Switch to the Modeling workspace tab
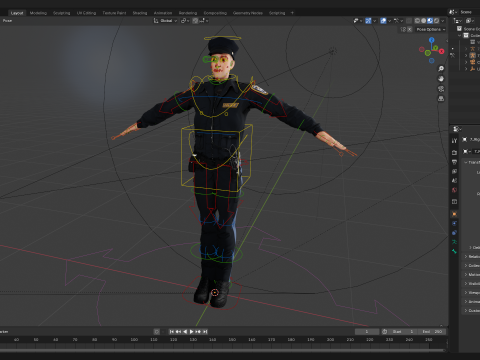The width and height of the screenshot is (480, 360). pyautogui.click(x=38, y=13)
